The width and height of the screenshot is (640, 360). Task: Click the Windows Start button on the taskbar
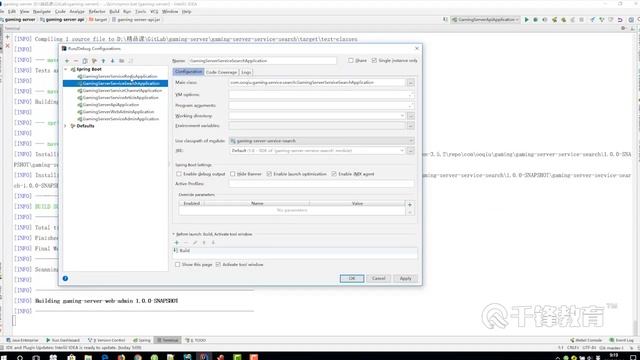(x=4, y=357)
